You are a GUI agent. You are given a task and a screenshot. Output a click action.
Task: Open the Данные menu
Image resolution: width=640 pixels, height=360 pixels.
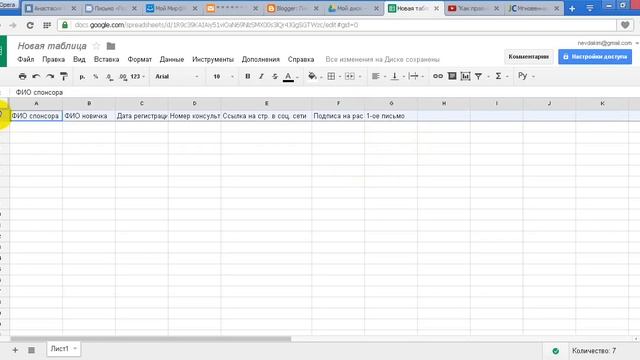coord(172,60)
